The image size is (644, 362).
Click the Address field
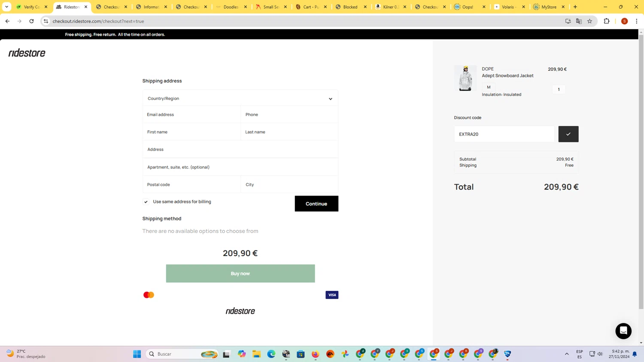click(x=240, y=149)
